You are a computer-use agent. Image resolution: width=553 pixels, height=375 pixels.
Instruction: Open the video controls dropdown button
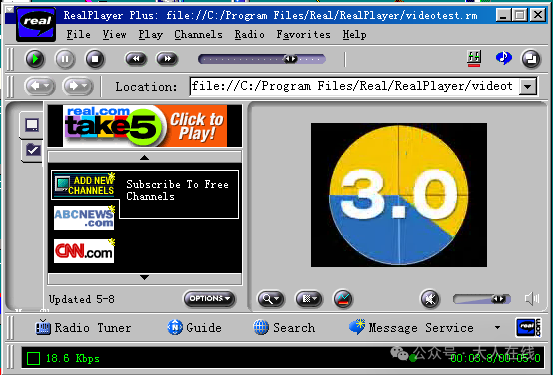(309, 299)
